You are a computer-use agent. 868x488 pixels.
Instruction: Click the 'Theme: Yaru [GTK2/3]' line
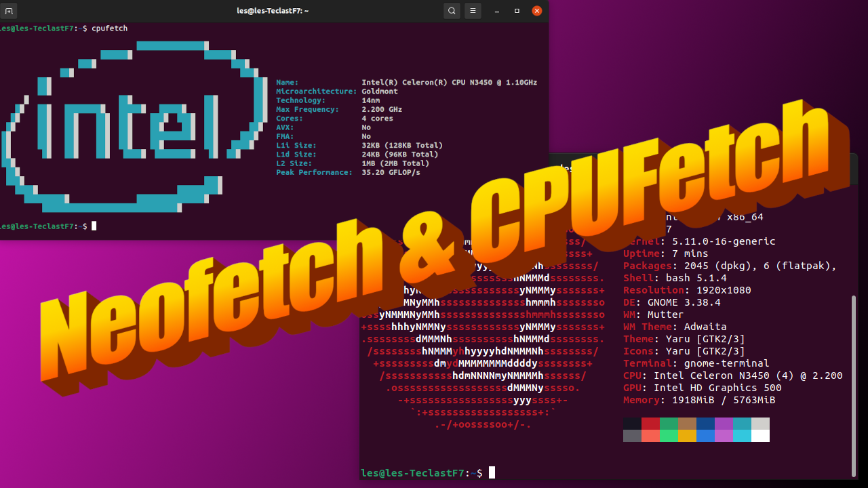pyautogui.click(x=684, y=339)
